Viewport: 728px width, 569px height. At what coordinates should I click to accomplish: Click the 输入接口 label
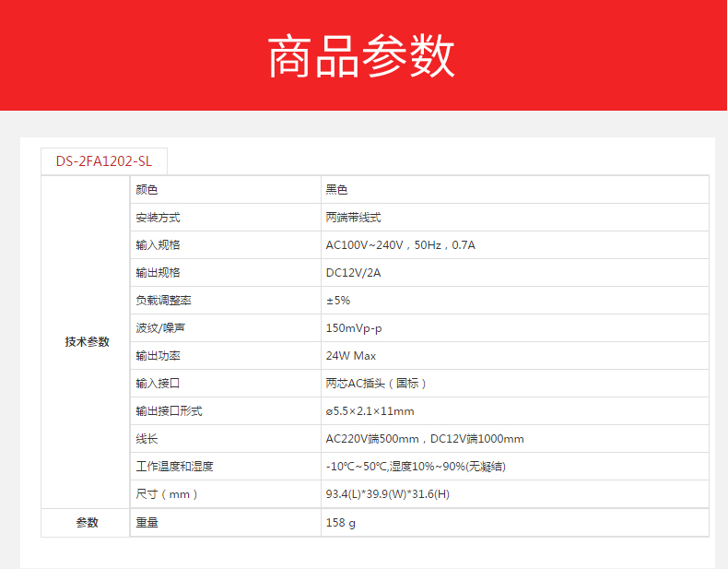coord(158,384)
